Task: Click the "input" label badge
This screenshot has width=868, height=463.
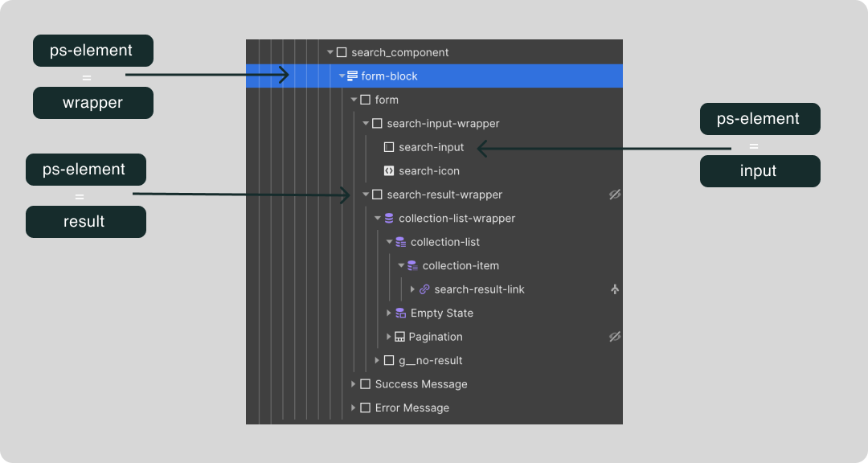Action: 759,171
